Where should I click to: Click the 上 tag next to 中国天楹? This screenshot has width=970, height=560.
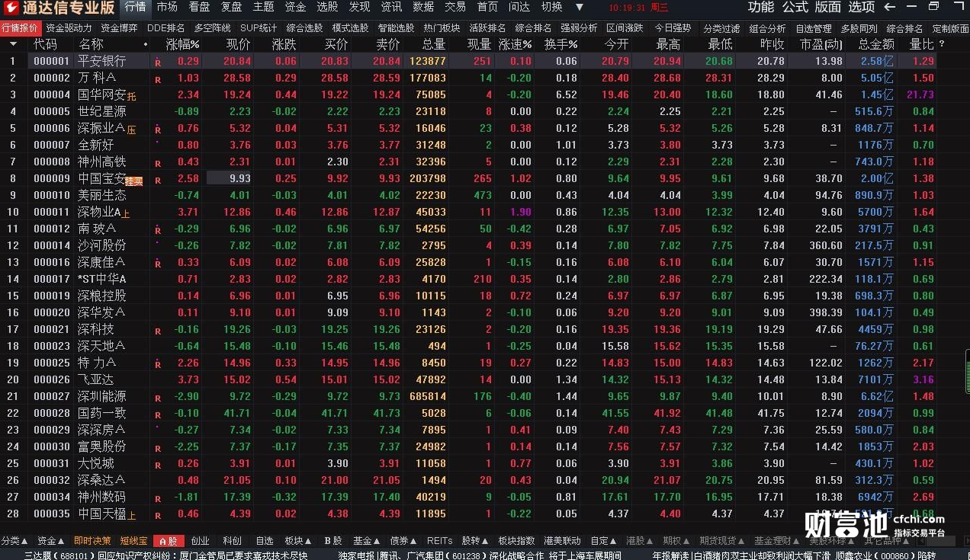[x=131, y=516]
